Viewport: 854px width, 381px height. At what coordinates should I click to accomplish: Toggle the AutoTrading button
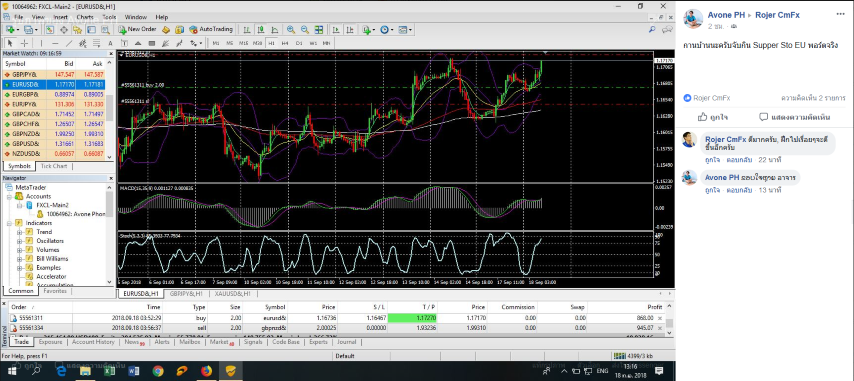tap(211, 29)
